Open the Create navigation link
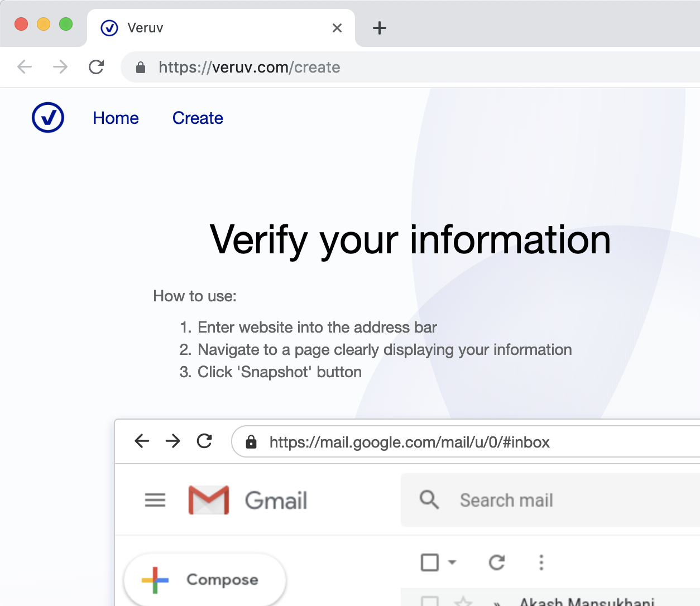The image size is (700, 606). (198, 118)
